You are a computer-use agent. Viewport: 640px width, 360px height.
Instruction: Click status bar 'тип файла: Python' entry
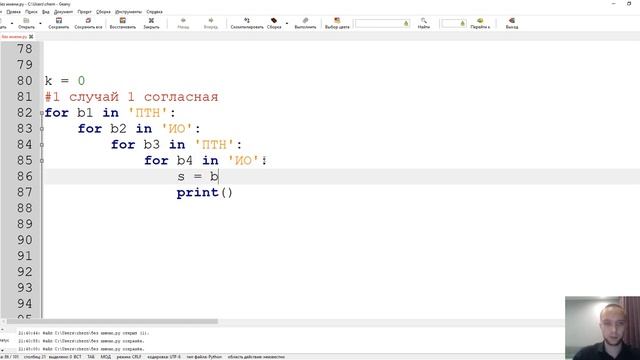(x=204, y=357)
